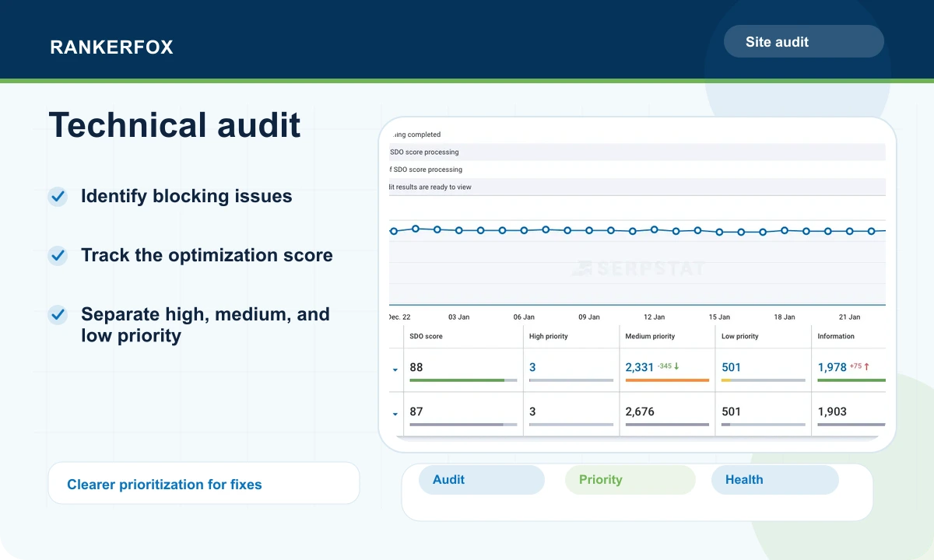Click the Information value 1,903
This screenshot has width=934, height=560.
point(832,411)
